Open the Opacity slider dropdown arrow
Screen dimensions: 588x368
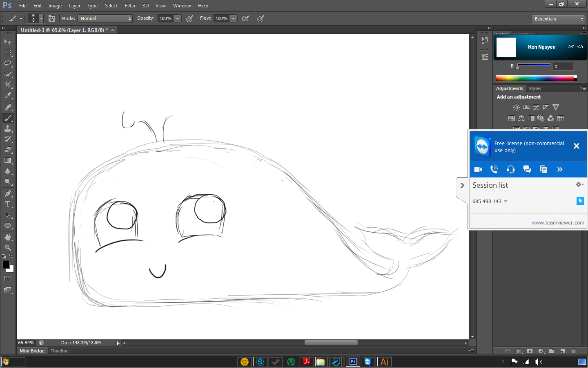click(x=178, y=18)
